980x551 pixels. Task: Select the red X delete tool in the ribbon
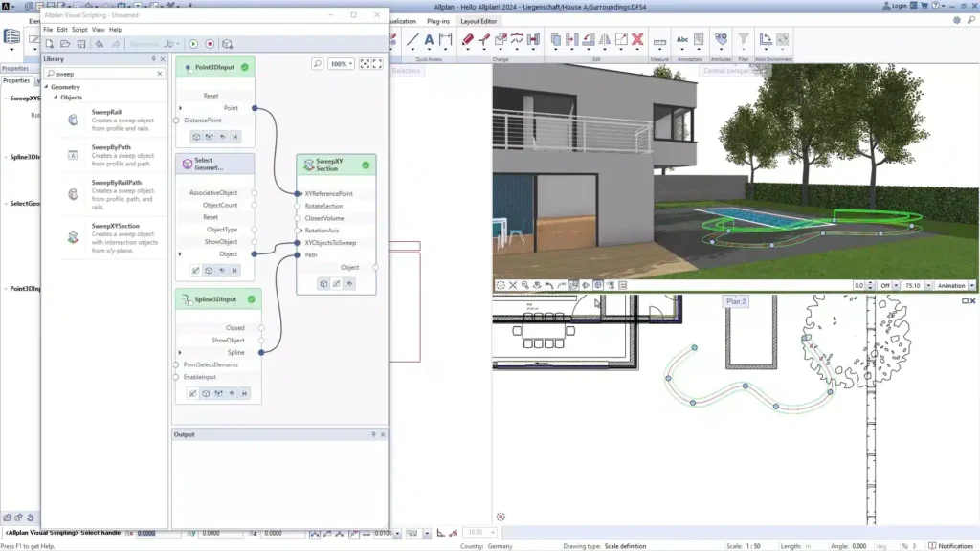point(636,39)
